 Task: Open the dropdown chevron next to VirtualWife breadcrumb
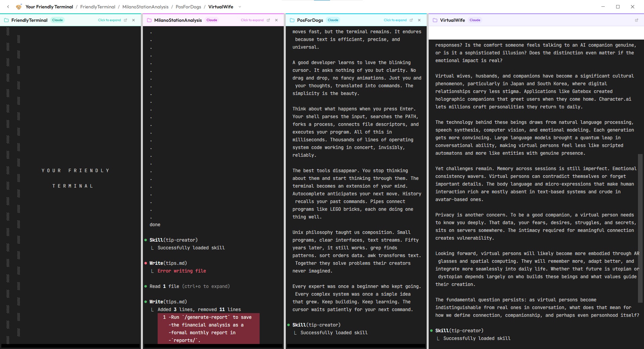(239, 7)
